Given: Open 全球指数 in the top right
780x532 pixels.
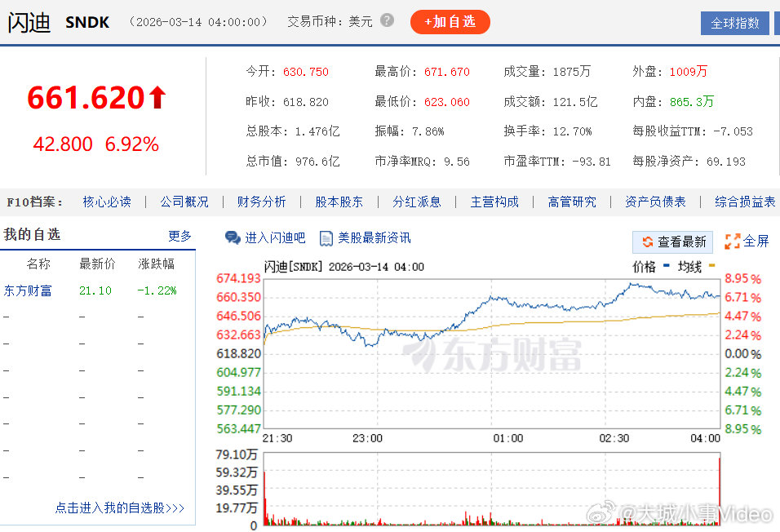Looking at the screenshot, I should pos(734,22).
